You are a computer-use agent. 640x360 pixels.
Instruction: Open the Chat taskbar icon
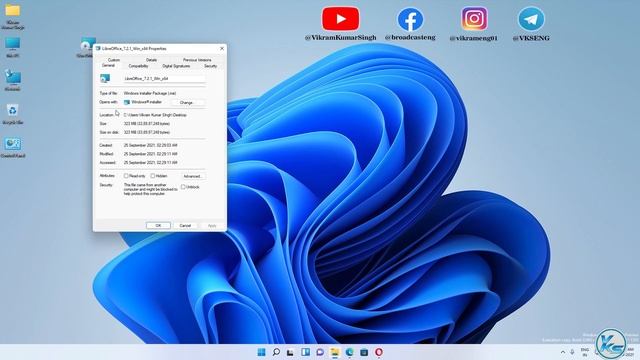[320, 352]
